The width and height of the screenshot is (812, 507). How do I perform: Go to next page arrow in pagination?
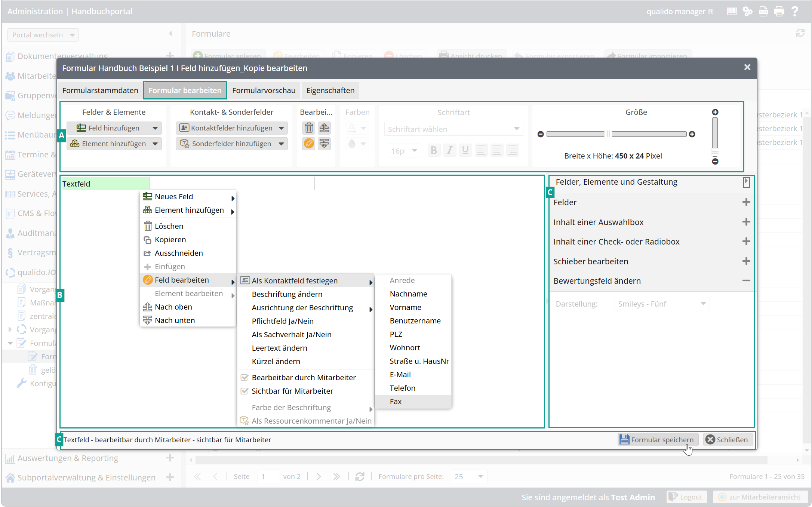[319, 477]
